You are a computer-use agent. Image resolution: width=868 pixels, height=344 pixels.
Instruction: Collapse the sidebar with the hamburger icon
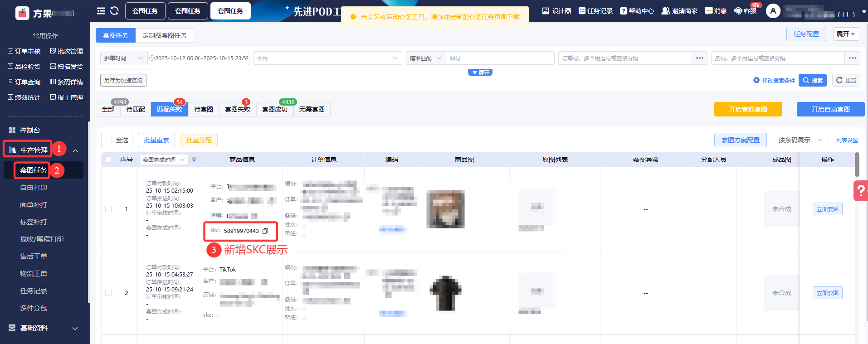101,11
